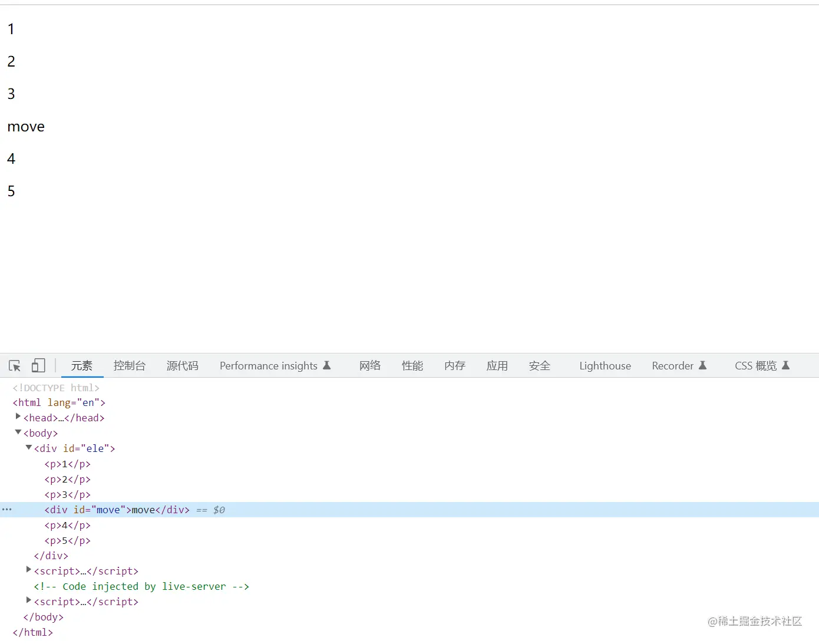Switch to the Lighthouse tab
The image size is (819, 644).
point(605,366)
